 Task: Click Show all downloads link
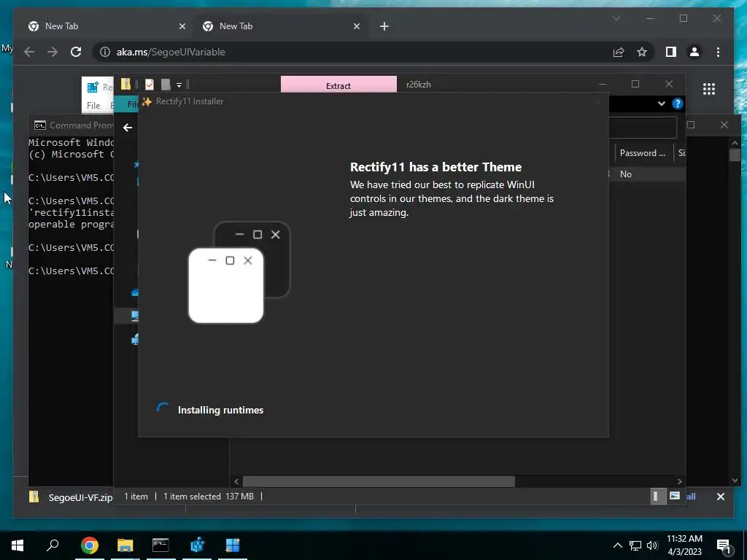(x=691, y=496)
